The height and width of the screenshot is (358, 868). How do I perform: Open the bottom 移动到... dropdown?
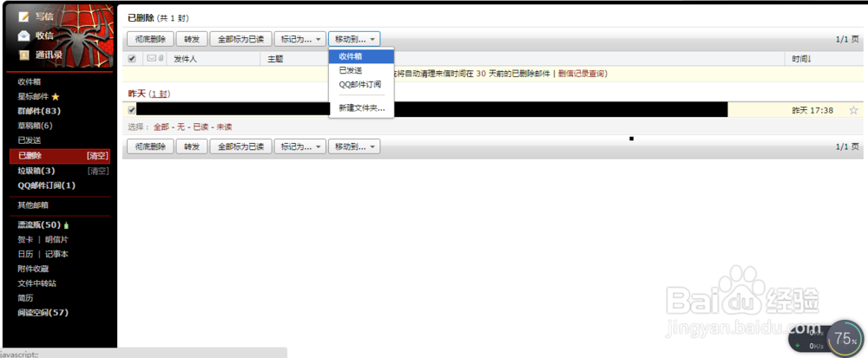tap(354, 147)
